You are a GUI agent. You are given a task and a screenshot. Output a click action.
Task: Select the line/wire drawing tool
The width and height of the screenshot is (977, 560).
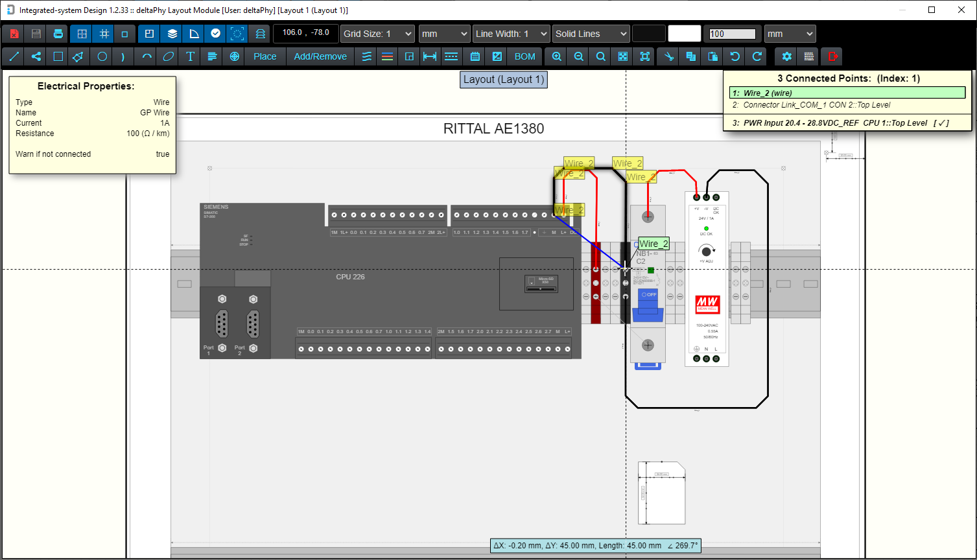click(x=14, y=56)
